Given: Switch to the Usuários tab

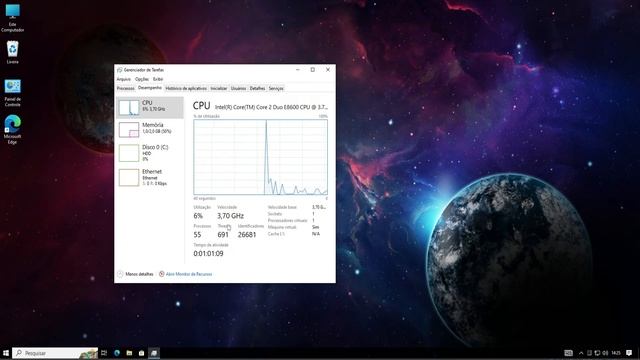Looking at the screenshot, I should click(238, 88).
